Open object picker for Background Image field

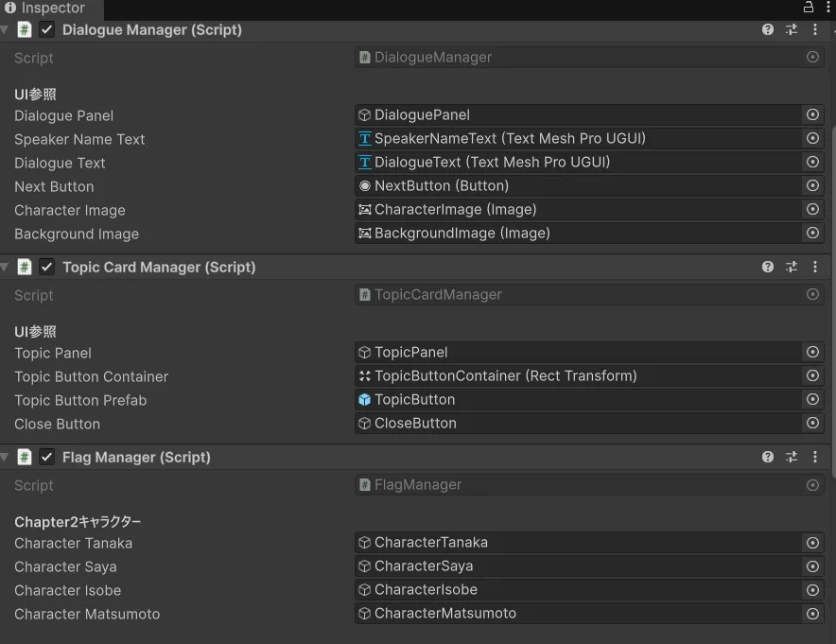pos(812,233)
